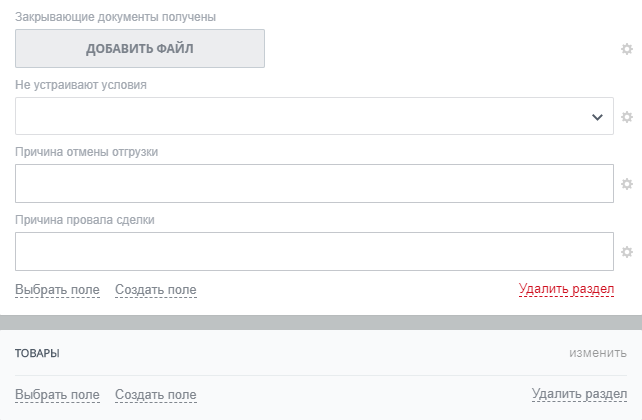
Task: Click inside the Не устраивают условия select box
Action: (300, 117)
